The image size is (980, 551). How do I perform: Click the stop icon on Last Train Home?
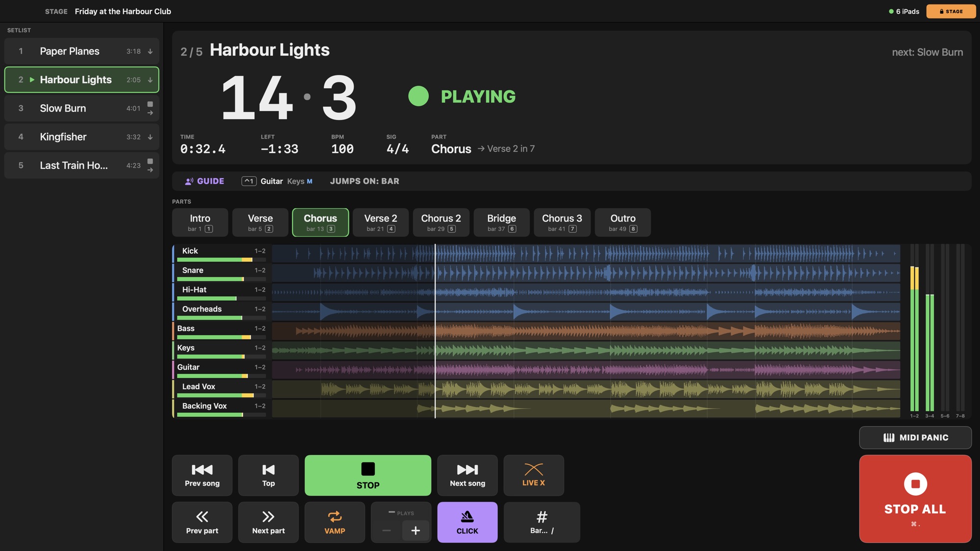150,161
